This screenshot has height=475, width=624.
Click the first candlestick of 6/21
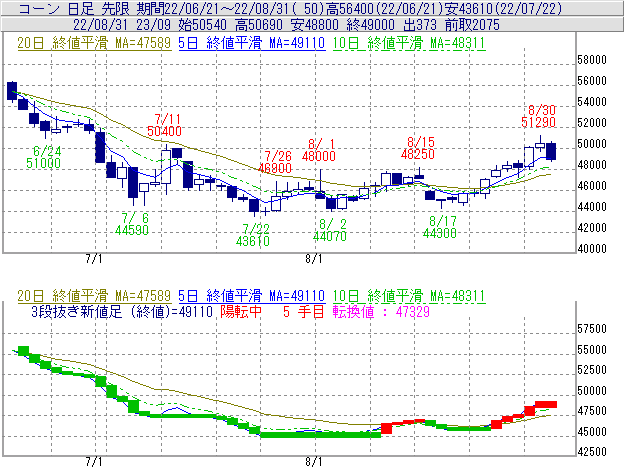tap(12, 91)
